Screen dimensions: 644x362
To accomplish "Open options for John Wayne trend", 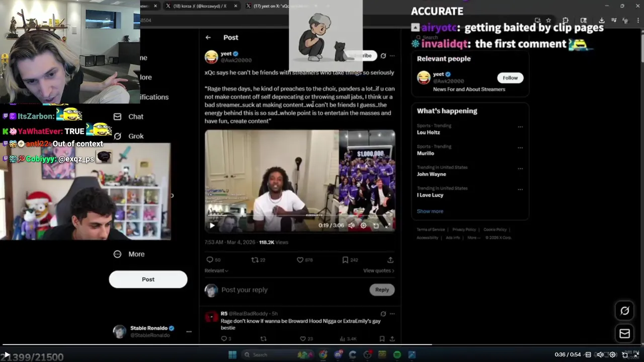I will 520,169.
